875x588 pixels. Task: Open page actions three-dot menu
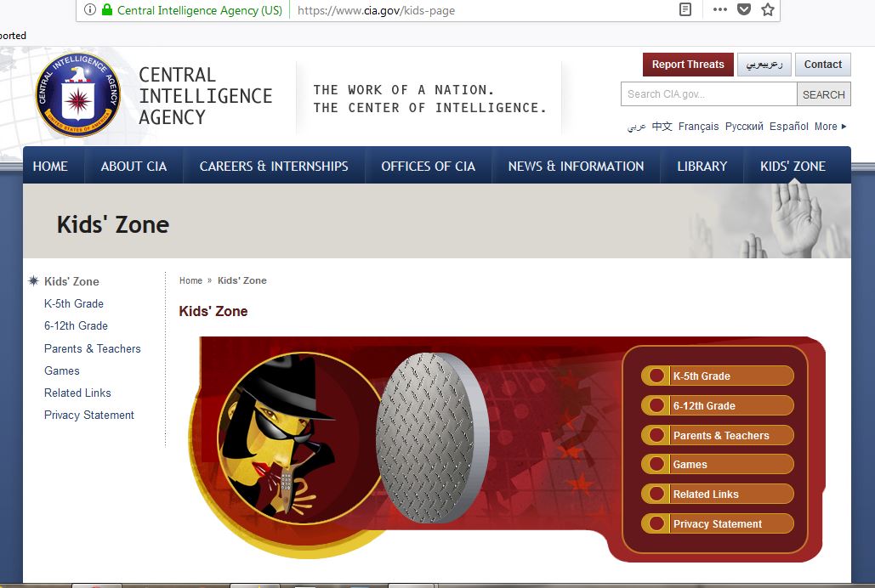tap(719, 10)
